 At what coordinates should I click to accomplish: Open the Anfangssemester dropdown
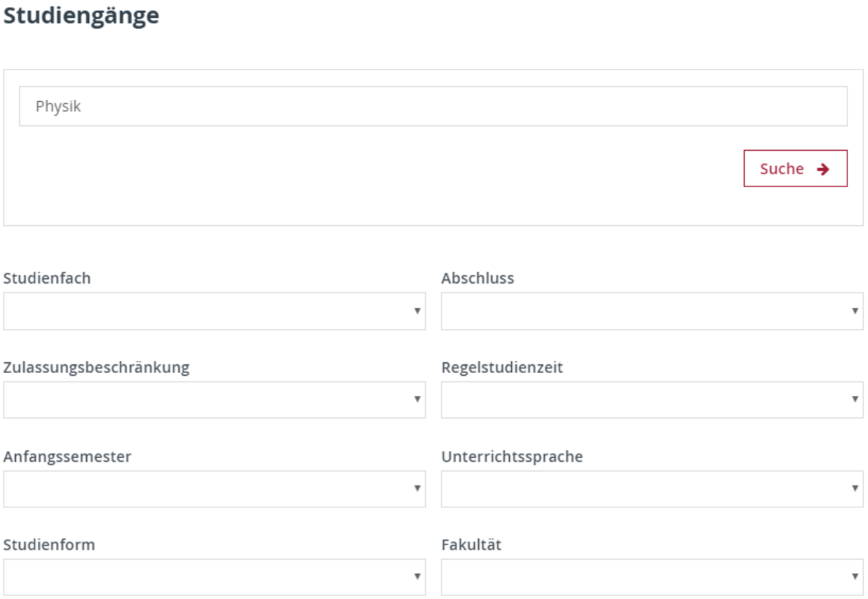pos(214,489)
